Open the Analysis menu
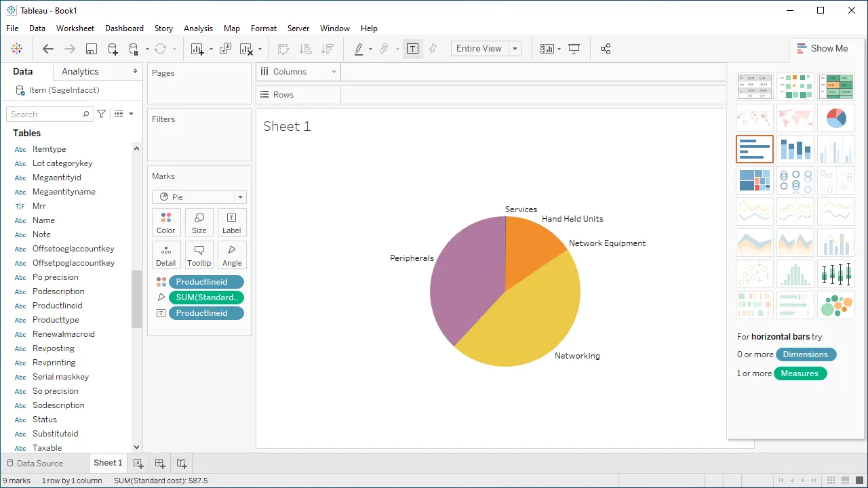Image resolution: width=868 pixels, height=488 pixels. tap(198, 28)
